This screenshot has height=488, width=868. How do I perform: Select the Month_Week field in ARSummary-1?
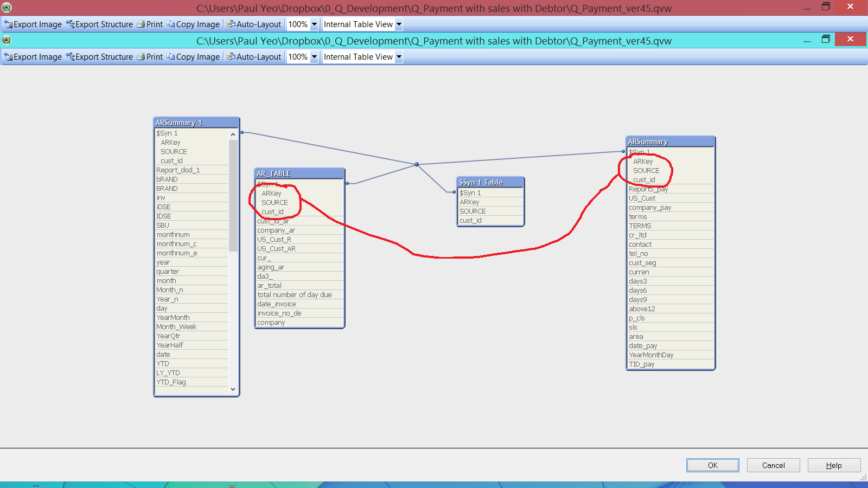point(192,326)
